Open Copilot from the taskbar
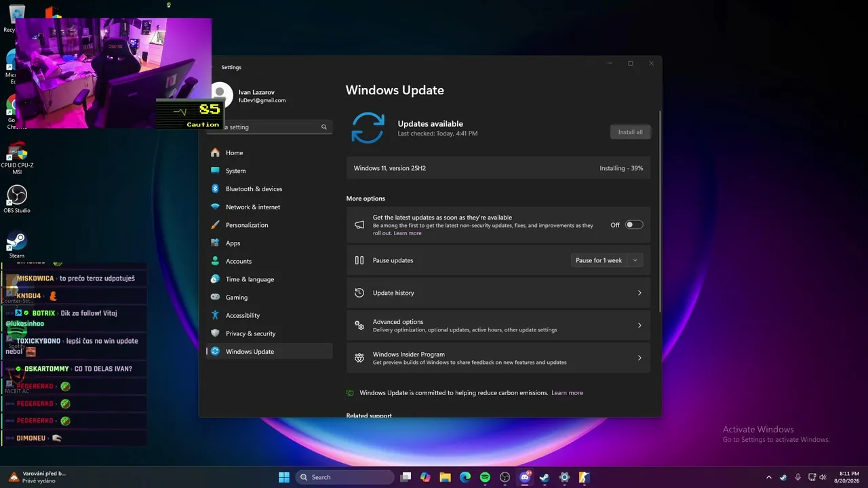This screenshot has width=868, height=488. [425, 477]
